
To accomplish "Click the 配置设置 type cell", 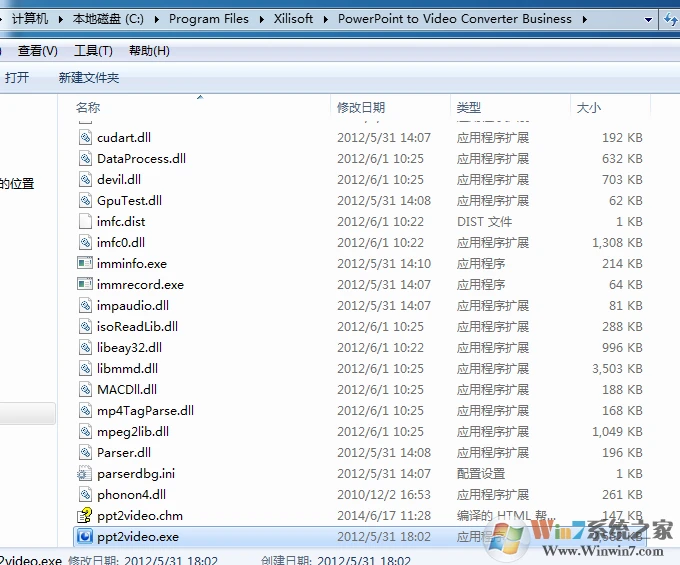I will pos(481,474).
